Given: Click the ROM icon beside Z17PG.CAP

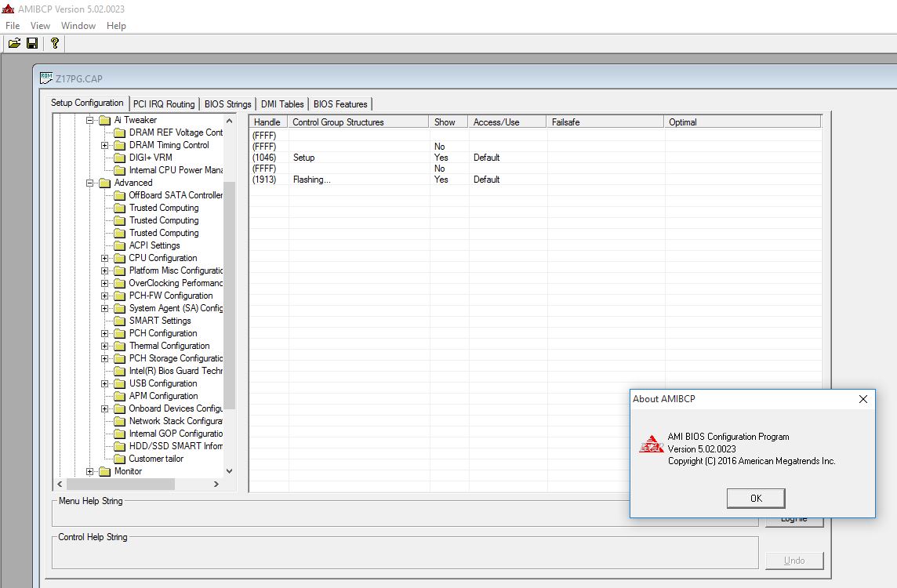Looking at the screenshot, I should click(46, 78).
